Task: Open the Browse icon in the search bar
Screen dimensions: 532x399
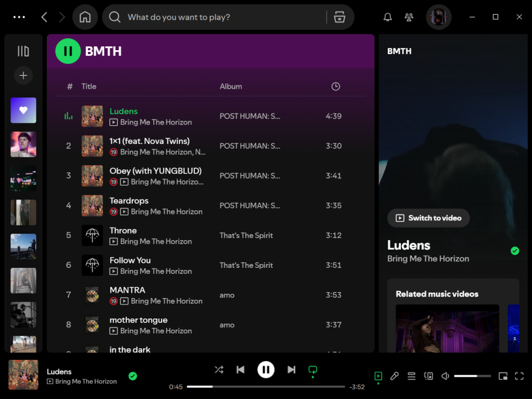Action: point(339,17)
